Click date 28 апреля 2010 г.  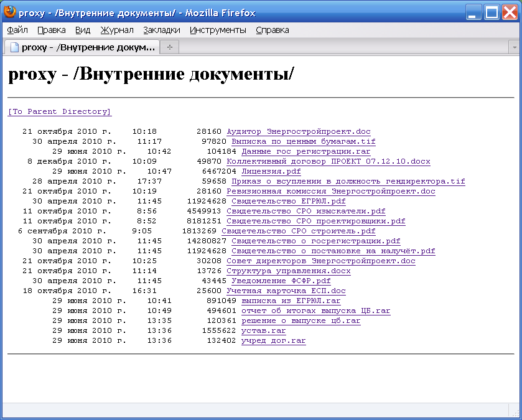pos(74,182)
